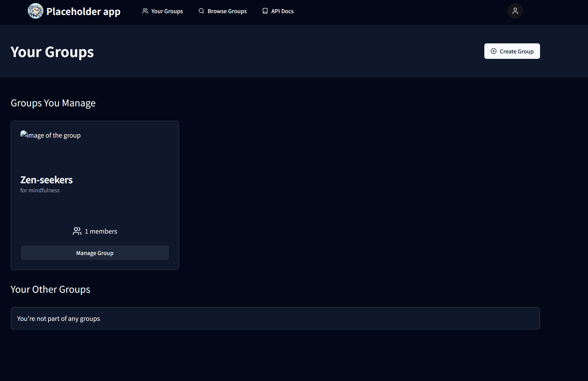Click the plus icon in Create Group
Image resolution: width=588 pixels, height=381 pixels.
coord(494,51)
